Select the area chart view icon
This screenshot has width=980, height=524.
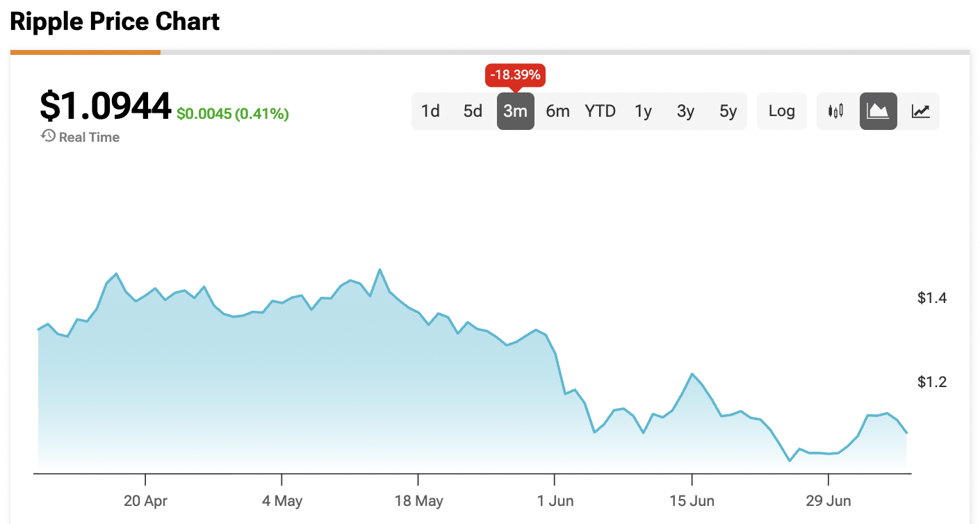(x=879, y=111)
